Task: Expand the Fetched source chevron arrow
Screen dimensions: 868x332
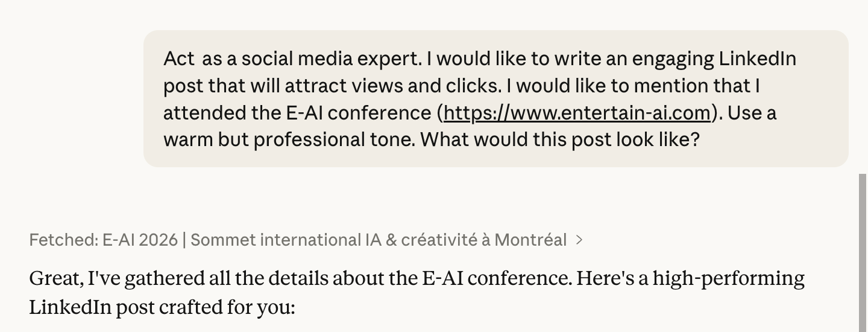Action: 579,240
